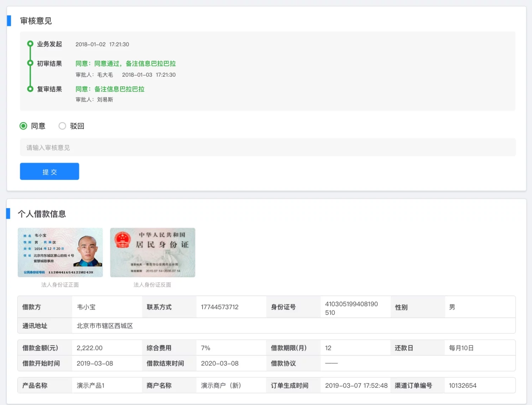Viewport: 532px width, 405px height.
Task: Click the phone number 17744573712
Action: tap(220, 307)
